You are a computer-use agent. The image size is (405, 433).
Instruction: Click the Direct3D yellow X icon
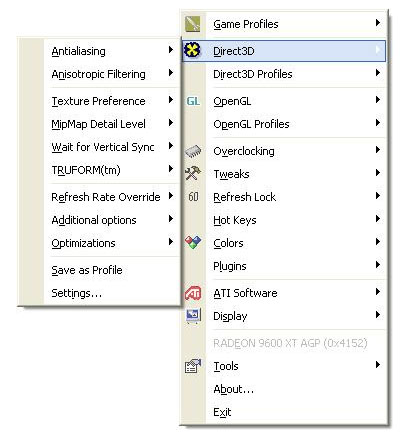(192, 51)
